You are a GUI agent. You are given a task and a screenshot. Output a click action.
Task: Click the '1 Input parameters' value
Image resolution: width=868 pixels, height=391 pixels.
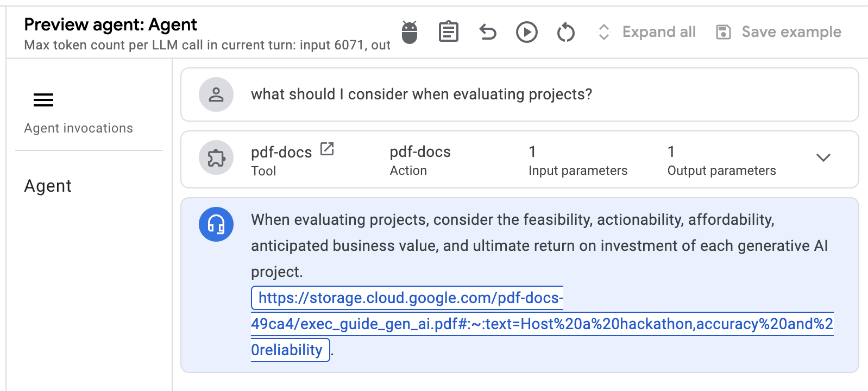click(578, 160)
